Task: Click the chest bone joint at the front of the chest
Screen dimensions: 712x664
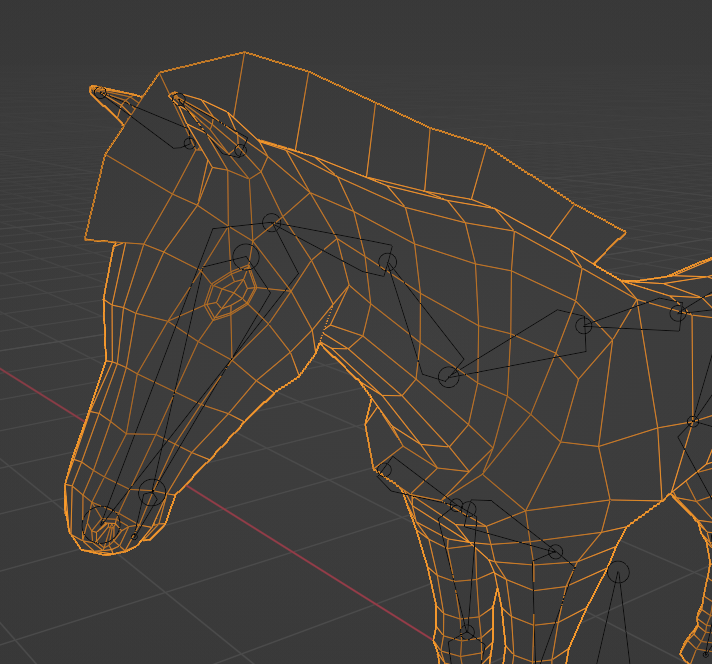Action: [384, 469]
